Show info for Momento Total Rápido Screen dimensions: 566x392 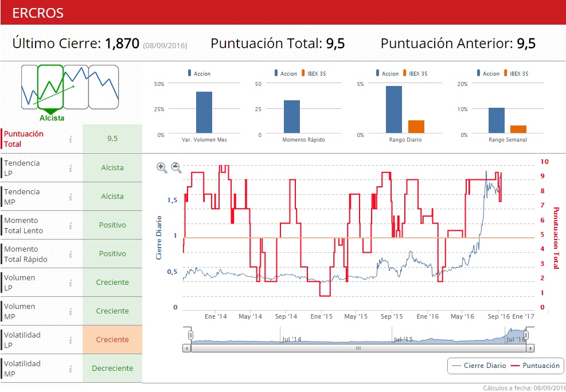pyautogui.click(x=71, y=254)
